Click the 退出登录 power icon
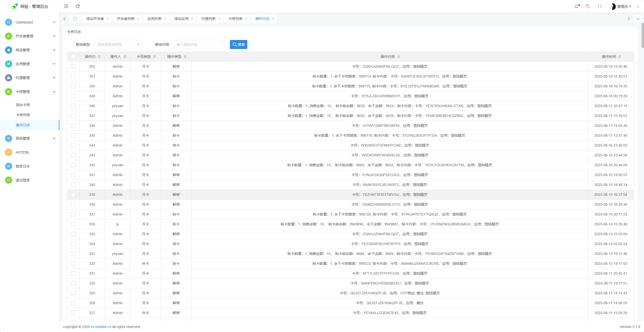644x332 pixels. click(x=9, y=180)
